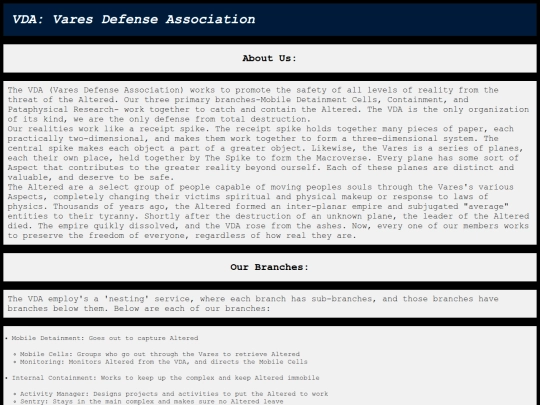The height and width of the screenshot is (405, 540).
Task: Select the About Us: heading
Action: [x=269, y=58]
